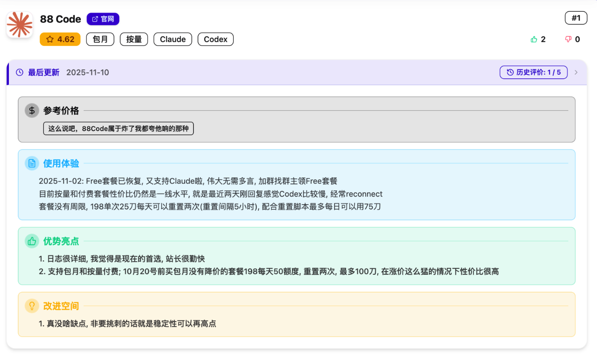Open the 历史评价 1/5 history button
597x364 pixels.
pos(533,72)
